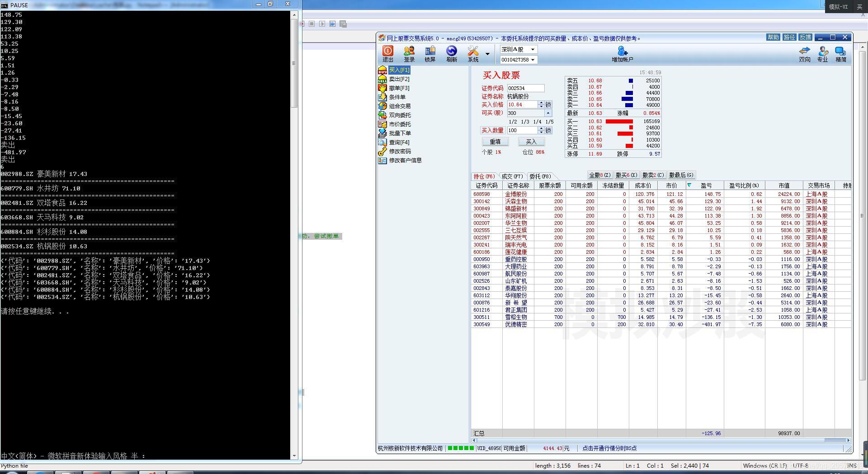Image resolution: width=868 pixels, height=474 pixels.
Task: Click holdings table horizontal scrollbar
Action: (x=661, y=440)
